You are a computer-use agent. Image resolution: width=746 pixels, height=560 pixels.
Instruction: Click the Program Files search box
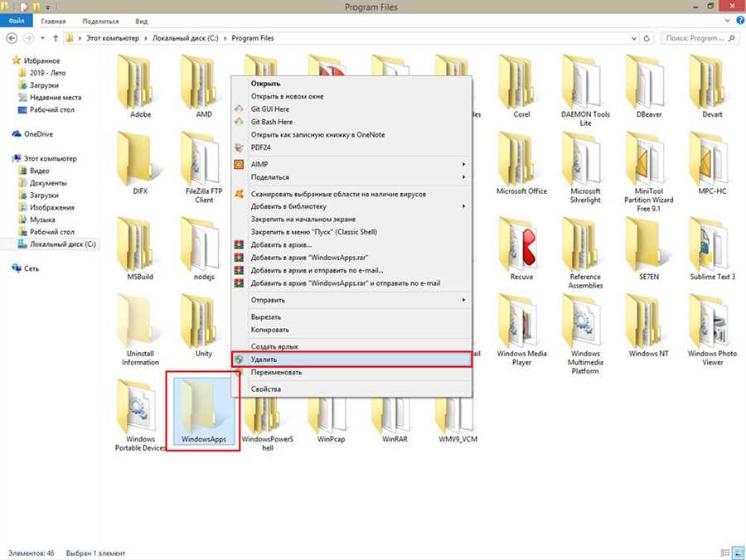point(700,38)
